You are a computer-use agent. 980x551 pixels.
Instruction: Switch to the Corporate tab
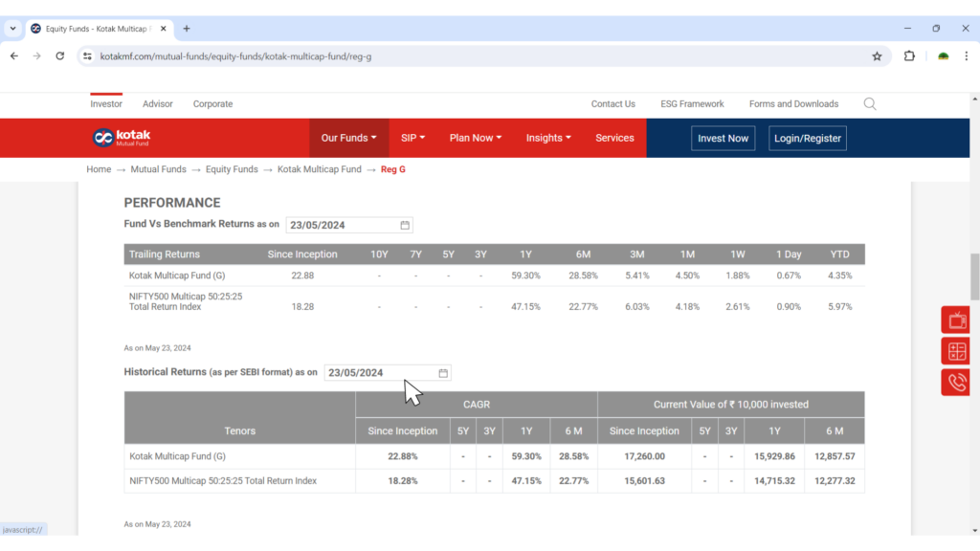pos(212,103)
